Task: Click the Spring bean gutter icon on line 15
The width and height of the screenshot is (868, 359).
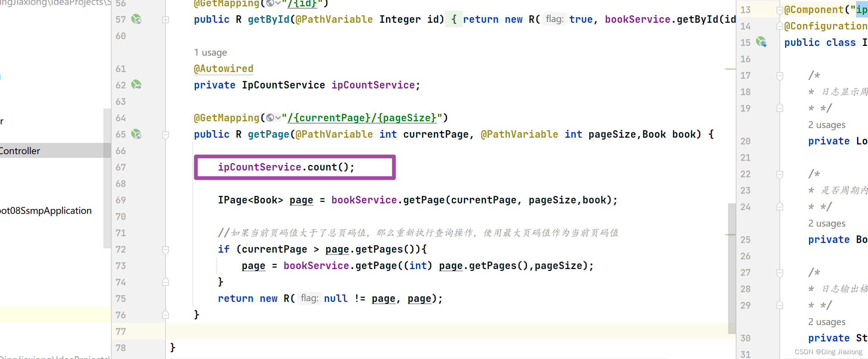Action: click(x=761, y=42)
